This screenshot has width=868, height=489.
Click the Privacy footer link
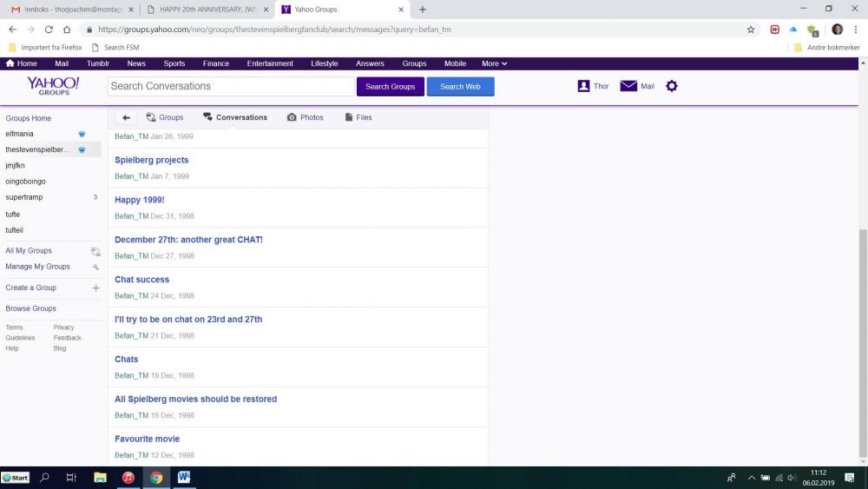click(63, 327)
